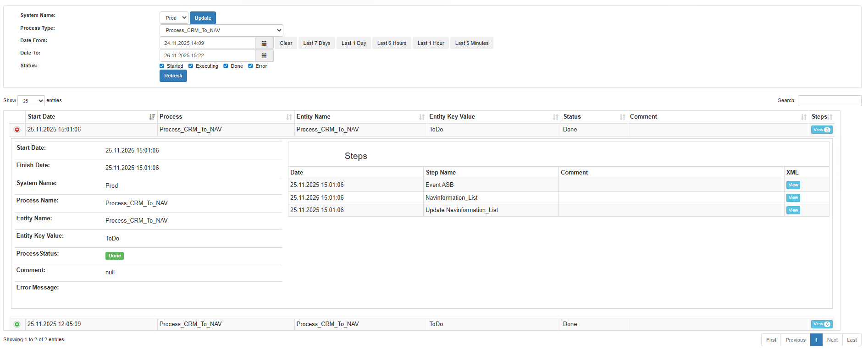868x349 pixels.
Task: View XML for Navinformation_List step
Action: (x=793, y=197)
